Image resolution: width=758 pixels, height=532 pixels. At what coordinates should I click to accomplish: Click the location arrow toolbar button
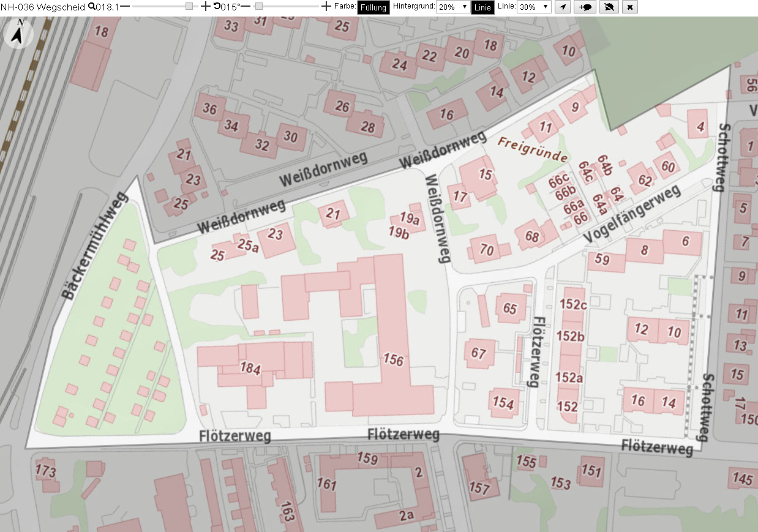tap(563, 7)
